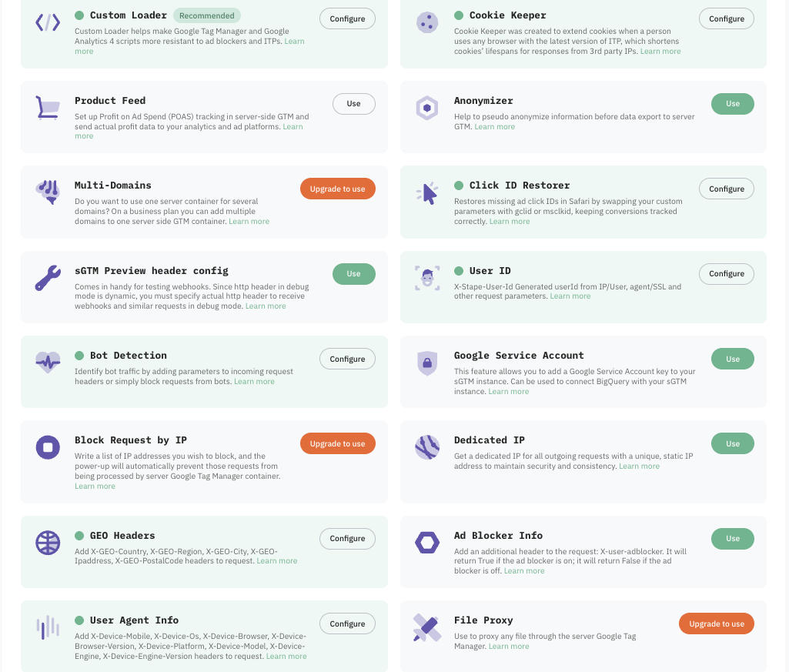
Task: Click the User ID face scan icon
Action: [427, 278]
